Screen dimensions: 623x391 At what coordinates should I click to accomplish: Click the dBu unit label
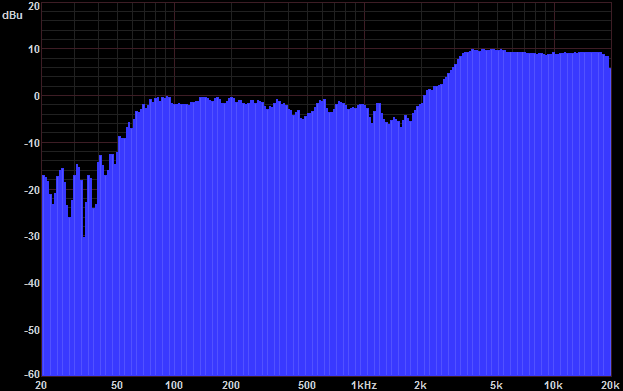coord(12,15)
